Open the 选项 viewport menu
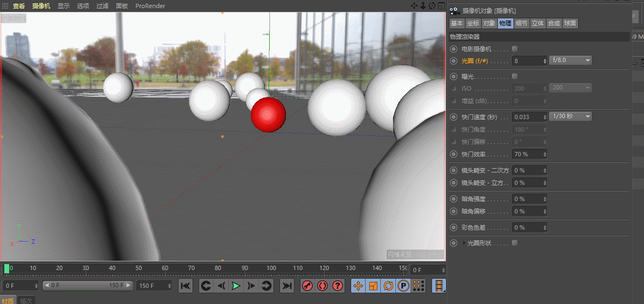The width and height of the screenshot is (644, 304). coord(83,6)
